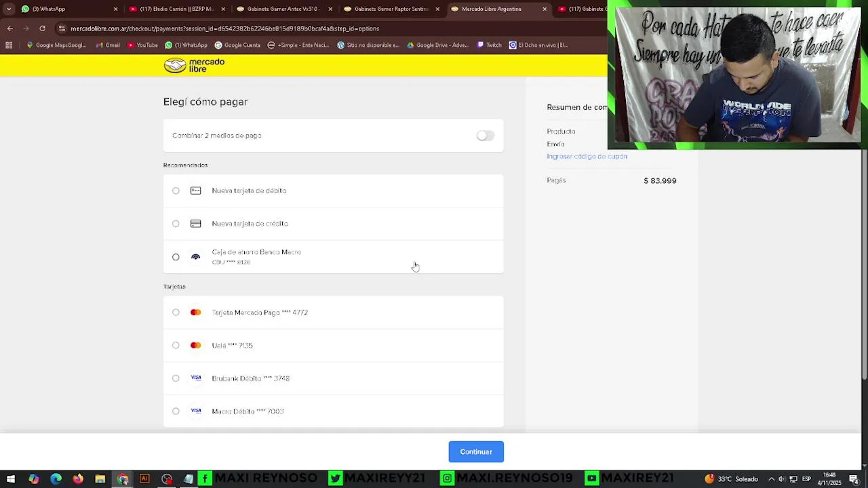Image resolution: width=868 pixels, height=488 pixels.
Task: Select Brubank Débito 3748 radio button
Action: click(x=176, y=378)
